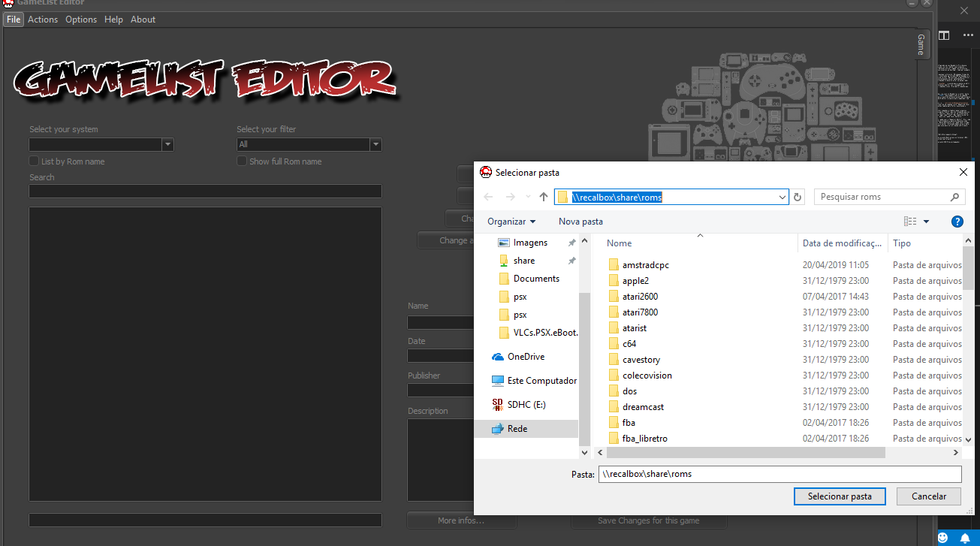Click the date '20/04/2019 11:05'
Viewport: 980px width, 546px height.
click(836, 265)
